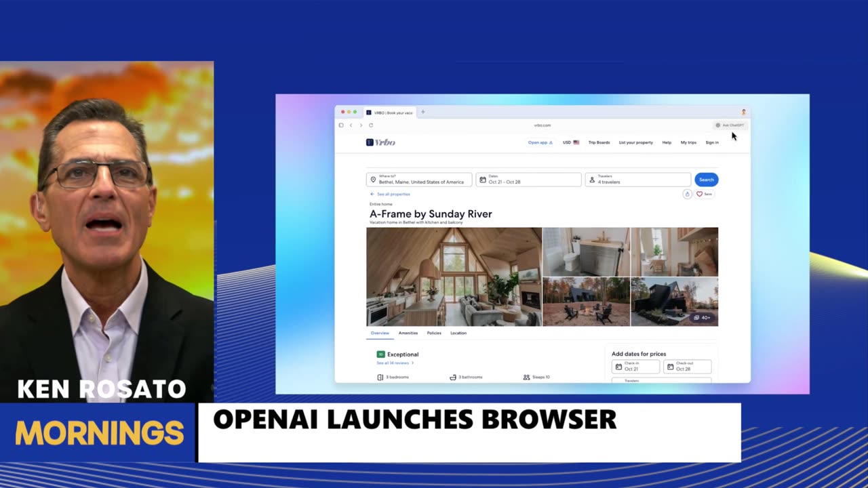Switch to the Amenities tab
Viewport: 868px width, 488px height.
pos(408,333)
